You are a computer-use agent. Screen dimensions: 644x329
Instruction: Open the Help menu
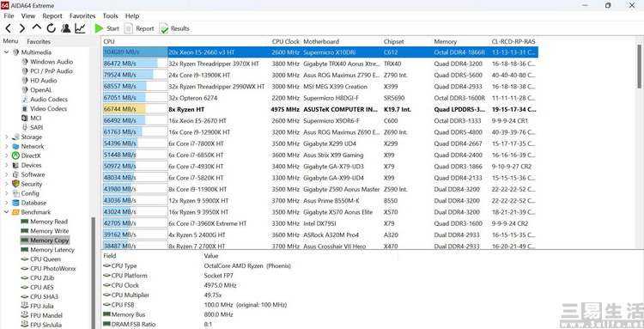(132, 16)
